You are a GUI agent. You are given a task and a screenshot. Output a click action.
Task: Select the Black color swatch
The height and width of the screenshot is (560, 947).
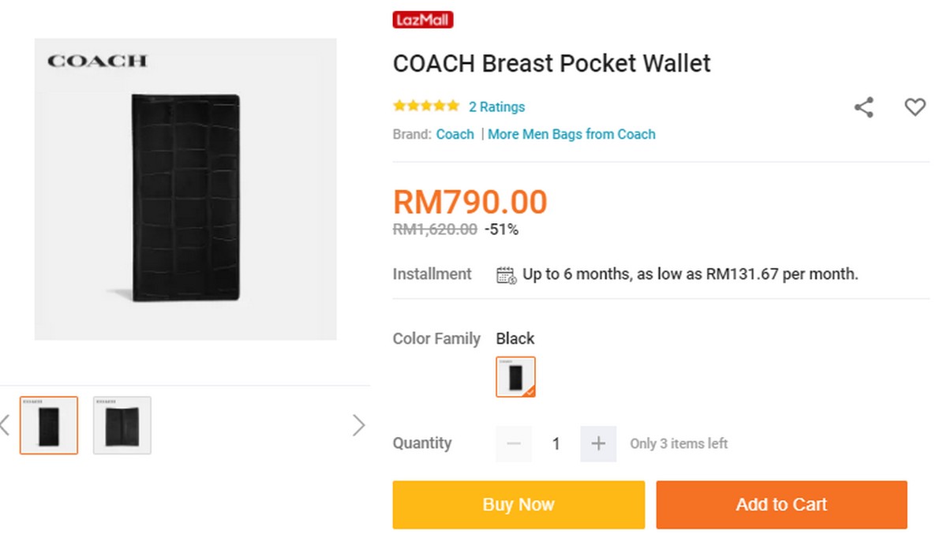[x=516, y=377]
